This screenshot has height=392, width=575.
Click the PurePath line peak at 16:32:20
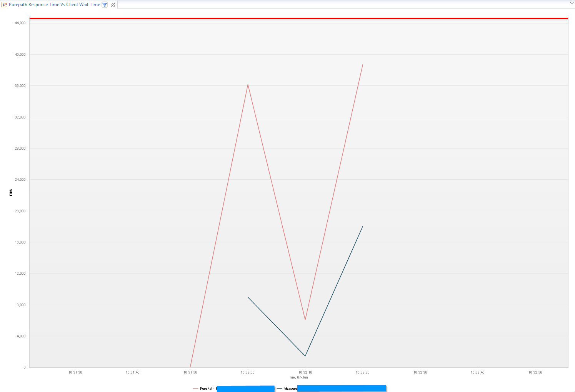coord(363,65)
